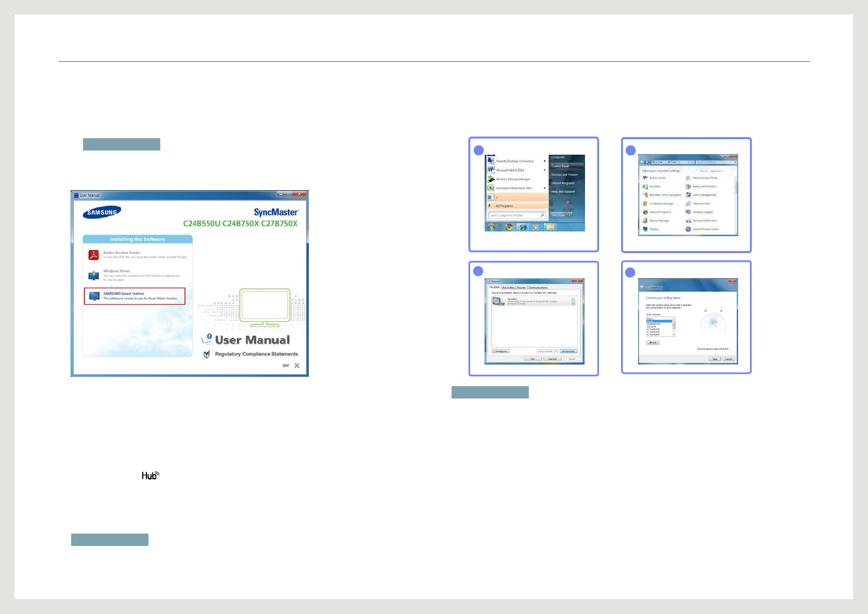Open File Explorer folder from the taskbar
Screen dimensions: 868x614
point(550,227)
